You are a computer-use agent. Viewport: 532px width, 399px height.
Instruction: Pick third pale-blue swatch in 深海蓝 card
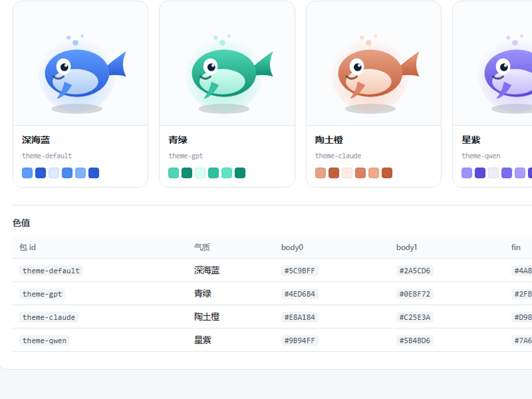tap(54, 173)
